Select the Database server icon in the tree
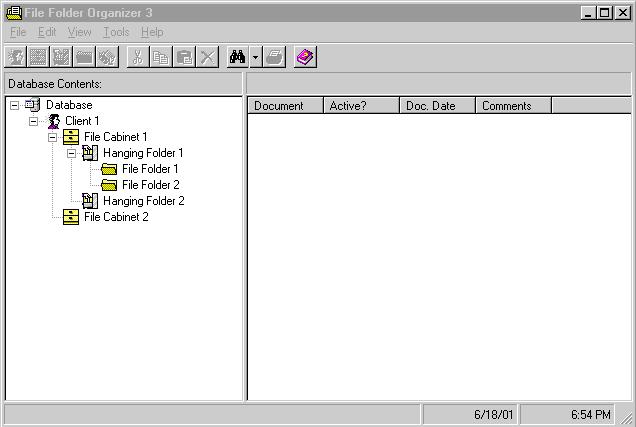Image resolution: width=636 pixels, height=427 pixels. [32, 105]
